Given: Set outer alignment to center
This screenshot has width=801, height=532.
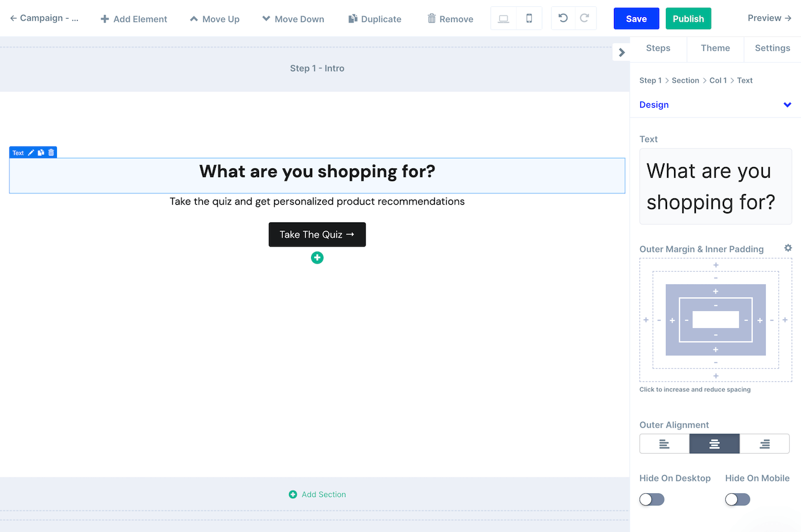Looking at the screenshot, I should tap(715, 444).
